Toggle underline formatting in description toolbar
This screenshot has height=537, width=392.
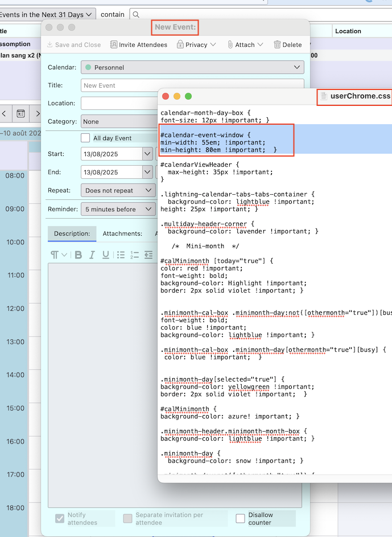click(x=105, y=255)
